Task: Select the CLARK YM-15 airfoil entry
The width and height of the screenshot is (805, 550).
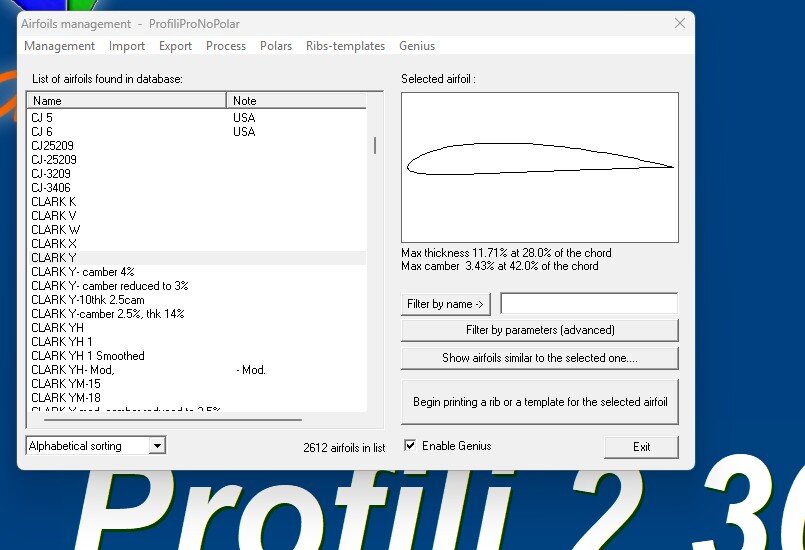Action: pyautogui.click(x=66, y=384)
